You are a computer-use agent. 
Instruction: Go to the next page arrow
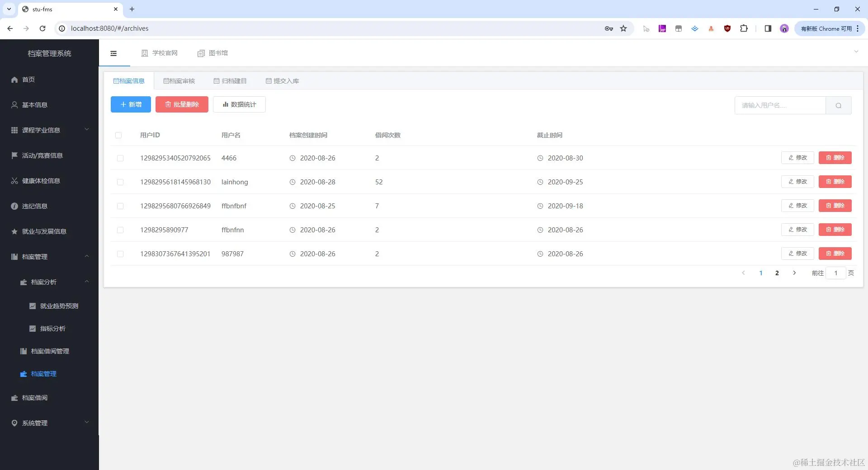(794, 273)
